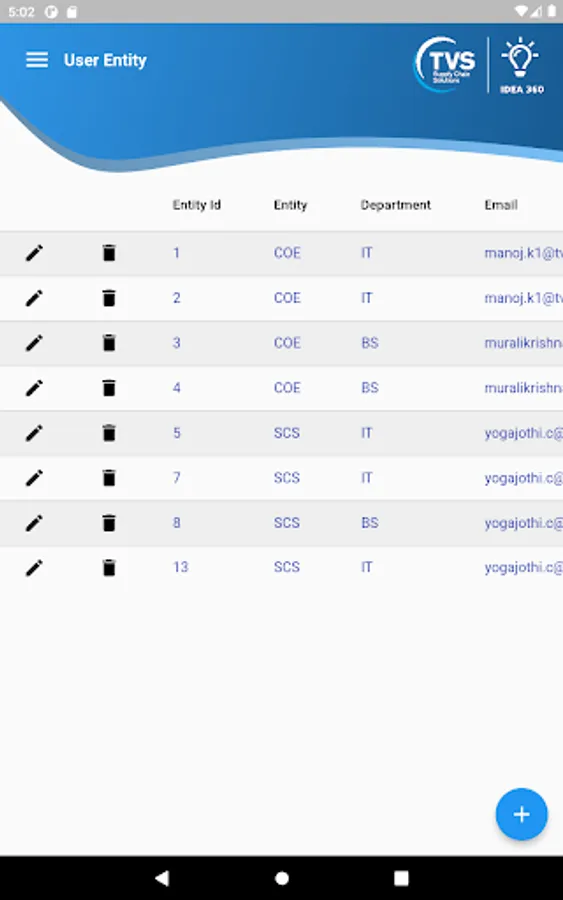
Task: Select Entity Id cell '4'
Action: pos(177,388)
